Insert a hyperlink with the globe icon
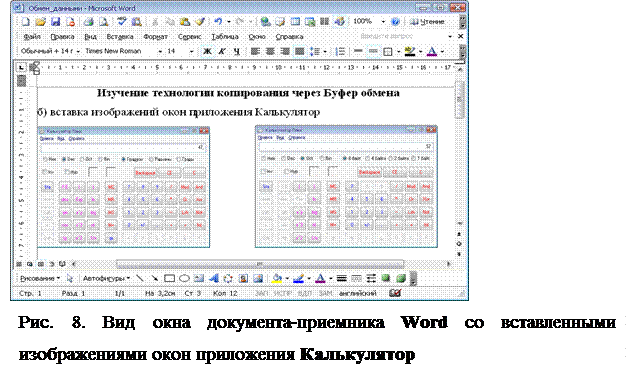Viewport: 627px width, 383px height. click(x=265, y=22)
